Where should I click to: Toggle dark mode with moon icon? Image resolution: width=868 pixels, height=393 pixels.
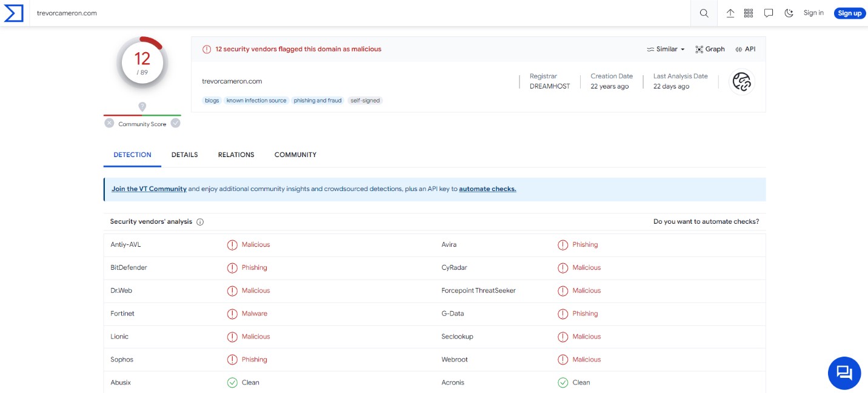pyautogui.click(x=789, y=13)
